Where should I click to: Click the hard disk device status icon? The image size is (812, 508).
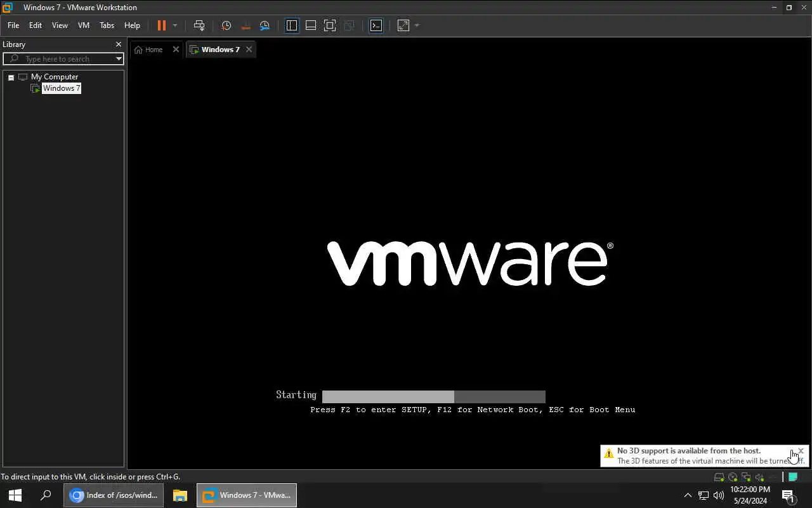[719, 477]
